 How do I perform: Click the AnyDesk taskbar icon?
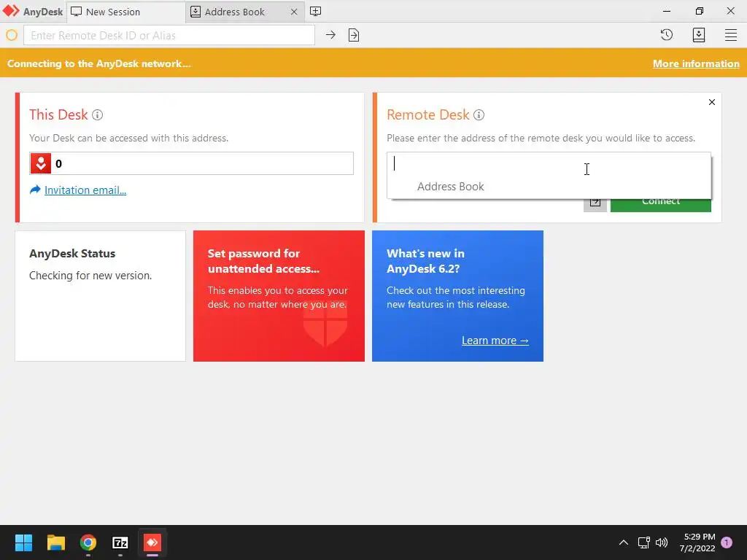click(x=152, y=542)
